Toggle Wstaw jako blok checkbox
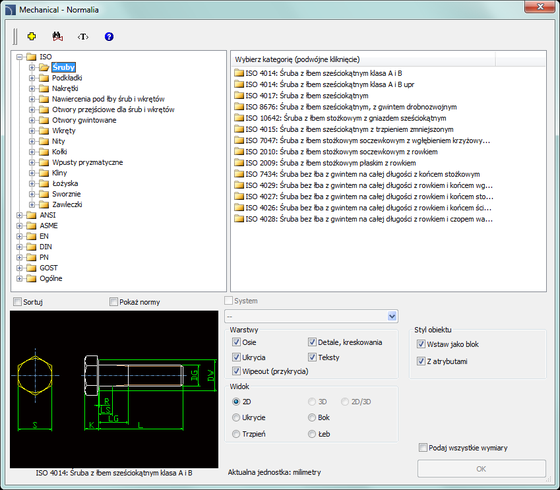This screenshot has height=490, width=560. click(421, 344)
